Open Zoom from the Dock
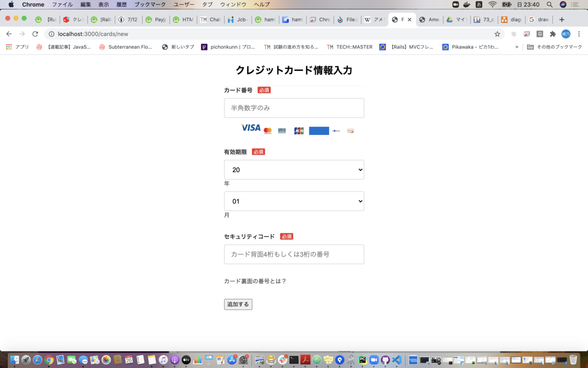This screenshot has width=588, height=368. pyautogui.click(x=374, y=360)
